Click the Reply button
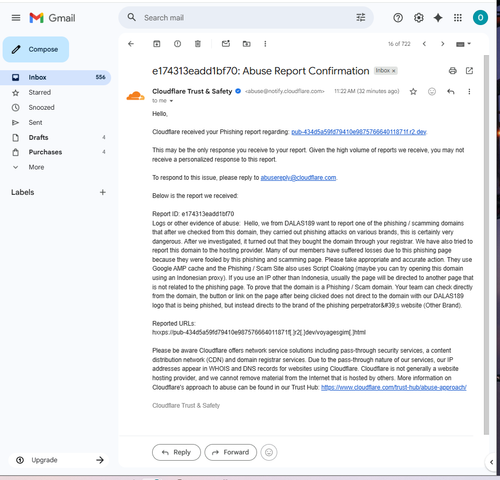Image resolution: width=500 pixels, height=480 pixels. point(176,452)
